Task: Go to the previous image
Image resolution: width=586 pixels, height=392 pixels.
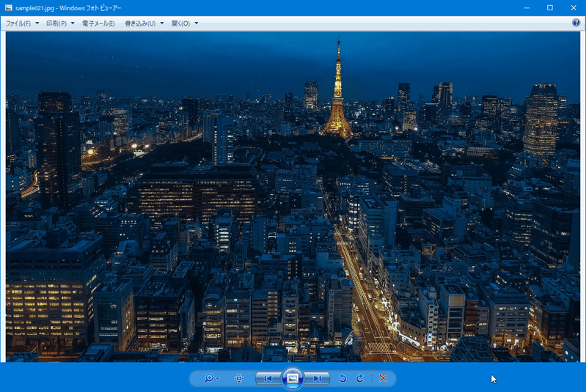Action: (268, 379)
